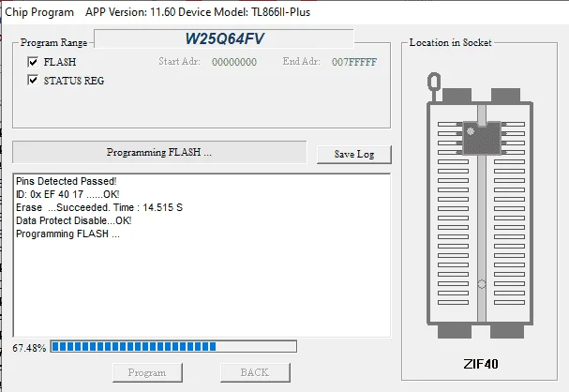The width and height of the screenshot is (569, 392).
Task: Click log line 'Data Protect Disable...OK!'
Action: coord(74,220)
